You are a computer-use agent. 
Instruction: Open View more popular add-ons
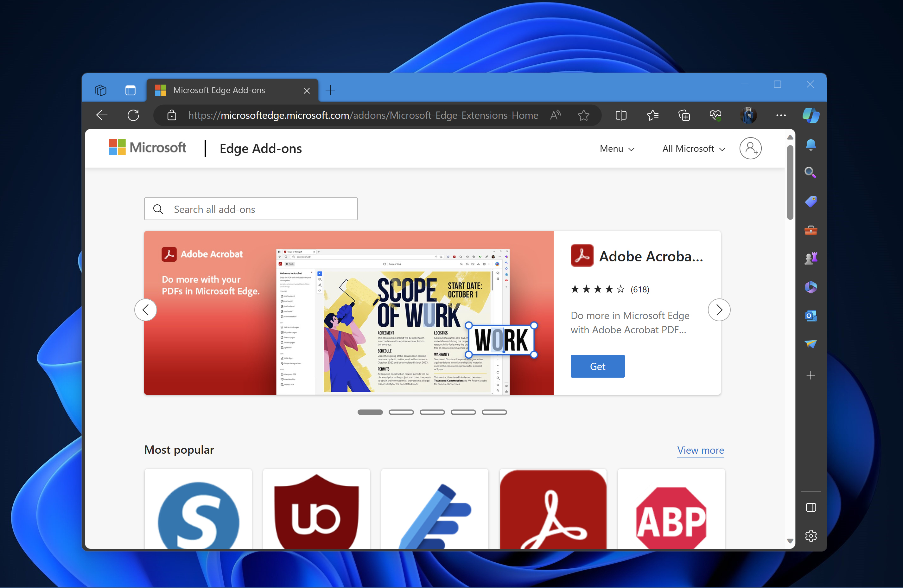700,450
